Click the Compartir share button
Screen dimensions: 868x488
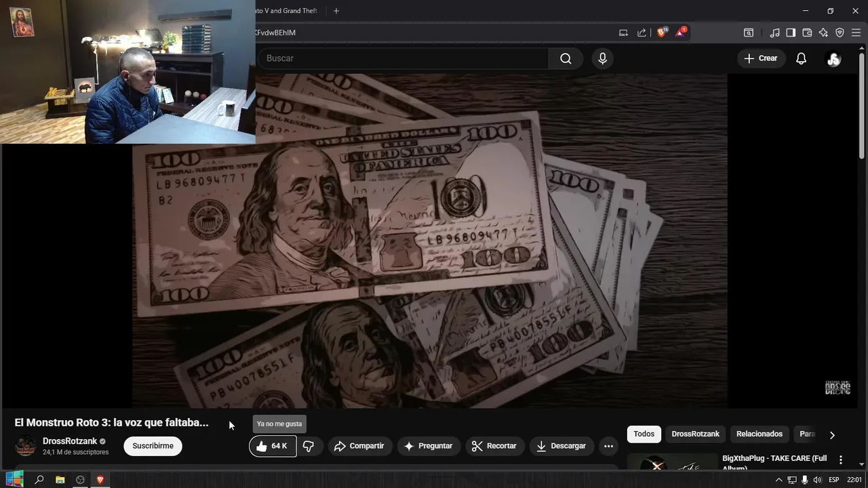click(359, 446)
